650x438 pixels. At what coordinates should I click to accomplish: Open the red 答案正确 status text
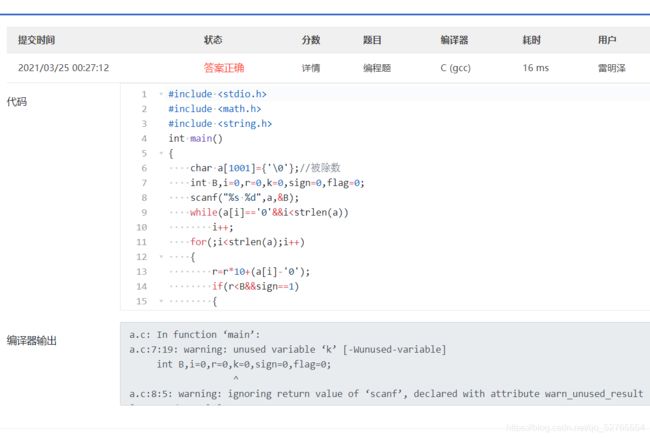pos(224,68)
